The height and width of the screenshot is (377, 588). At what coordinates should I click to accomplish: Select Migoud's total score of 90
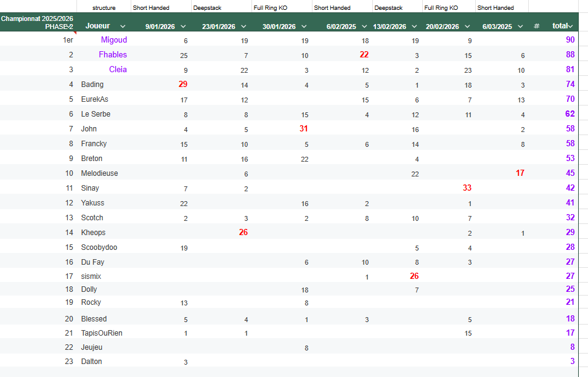pyautogui.click(x=571, y=39)
